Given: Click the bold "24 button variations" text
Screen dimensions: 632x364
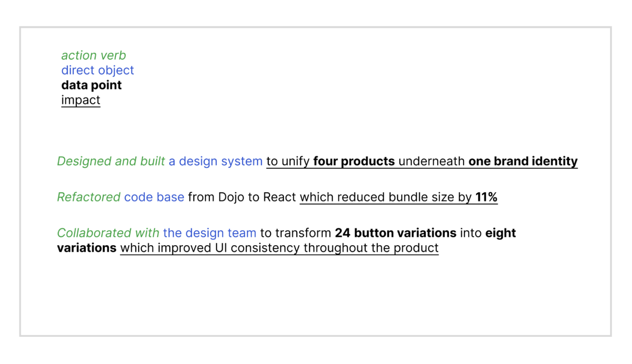Looking at the screenshot, I should click(x=395, y=233).
